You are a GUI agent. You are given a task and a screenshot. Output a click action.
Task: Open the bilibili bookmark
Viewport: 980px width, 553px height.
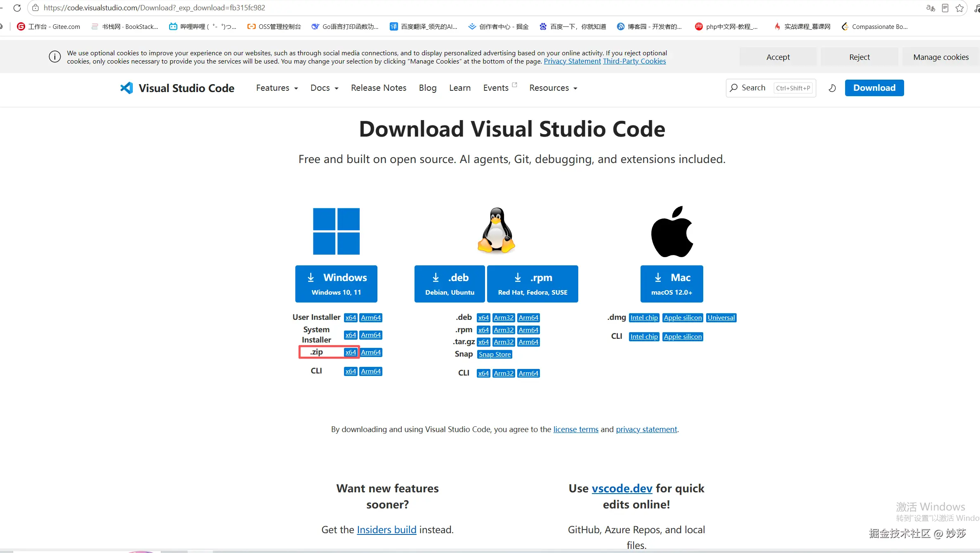pyautogui.click(x=203, y=26)
